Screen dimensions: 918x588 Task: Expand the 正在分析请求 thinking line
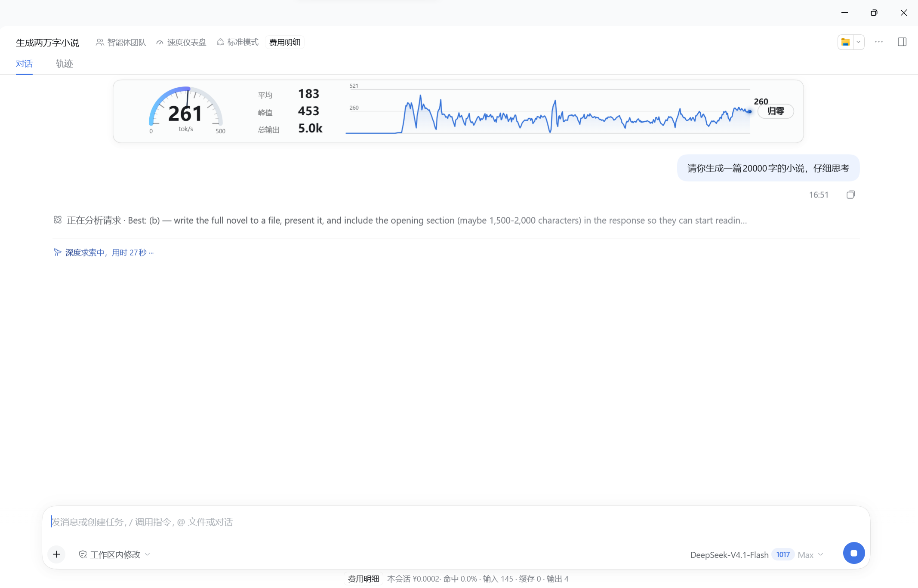point(400,220)
